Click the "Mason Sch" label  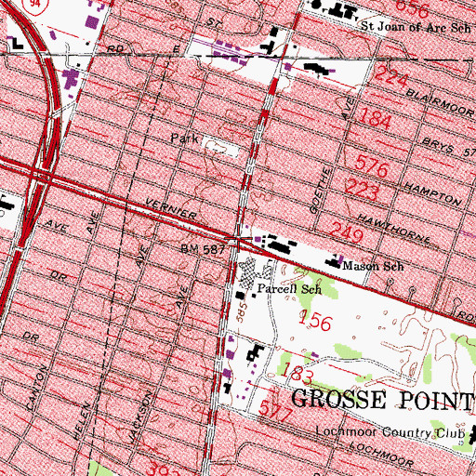click(374, 266)
